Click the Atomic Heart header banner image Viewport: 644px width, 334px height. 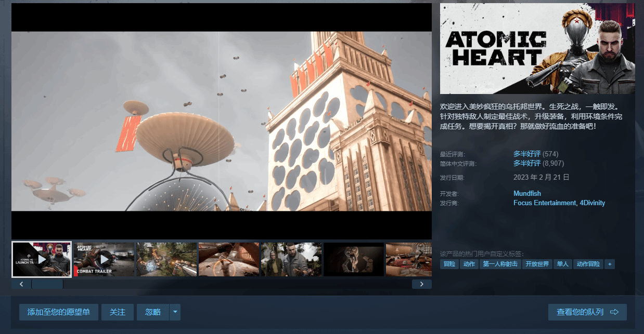click(x=537, y=48)
